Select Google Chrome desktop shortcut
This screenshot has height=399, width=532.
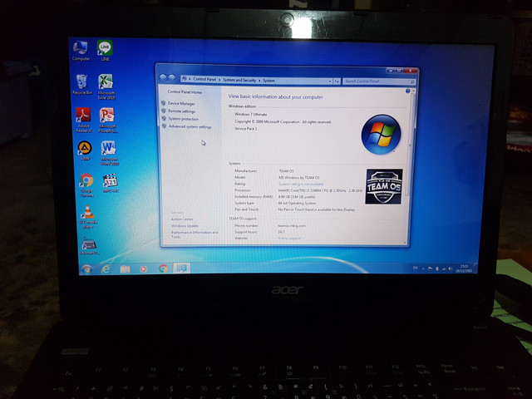86,185
